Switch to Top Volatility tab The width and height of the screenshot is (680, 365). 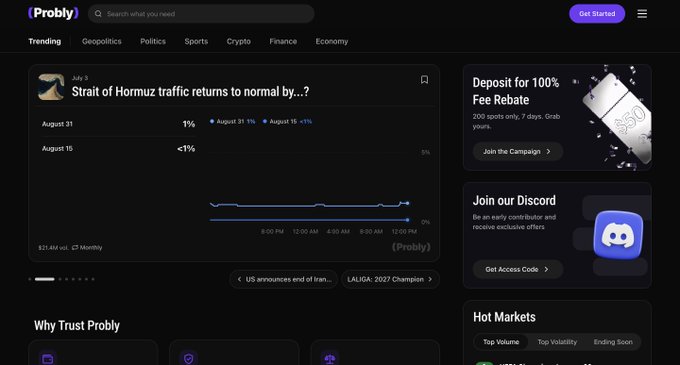557,342
